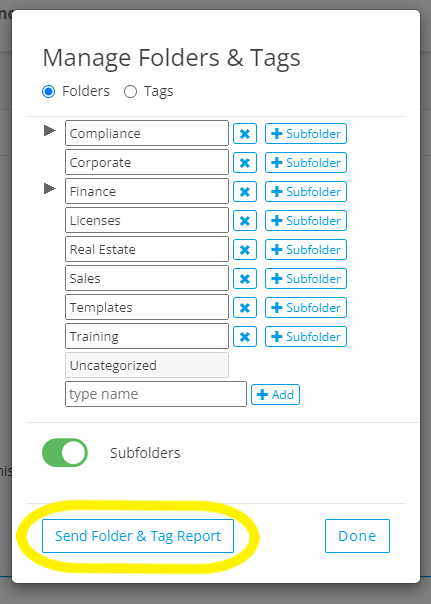431x604 pixels.
Task: Add a Subfolder to Sales
Action: (306, 279)
